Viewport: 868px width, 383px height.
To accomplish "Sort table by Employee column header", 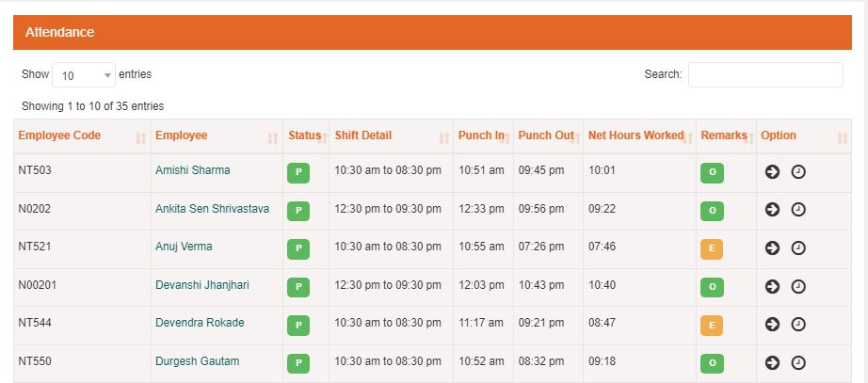I will click(217, 136).
